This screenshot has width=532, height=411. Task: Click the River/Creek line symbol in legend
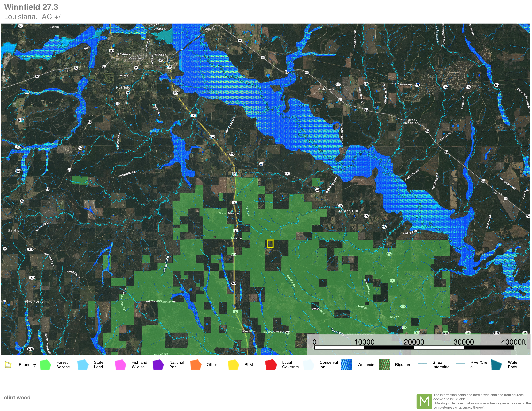click(x=460, y=364)
